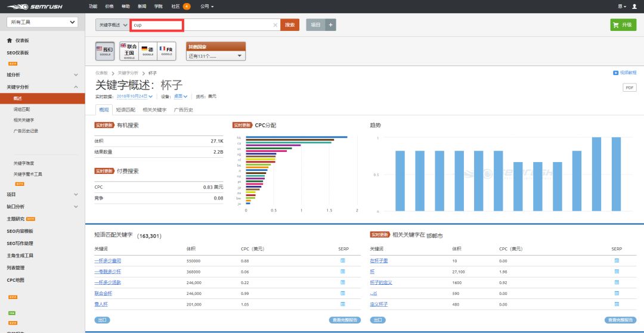Select the US 我们 Google database
The image size is (644, 333).
coord(105,51)
